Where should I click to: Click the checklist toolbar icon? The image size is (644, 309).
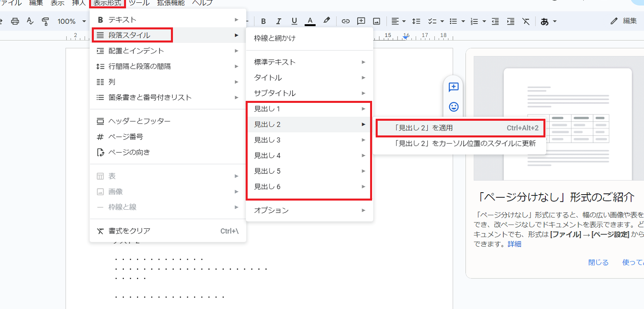point(432,21)
